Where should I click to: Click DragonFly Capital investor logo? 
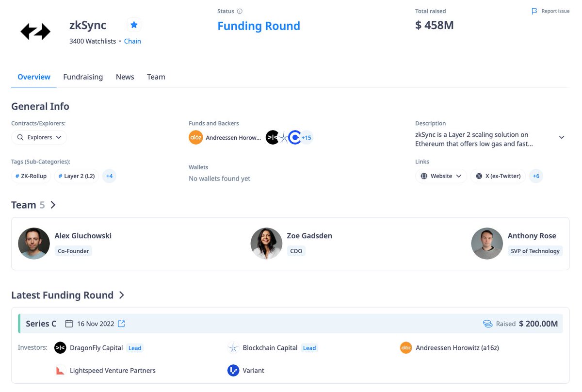(60, 348)
